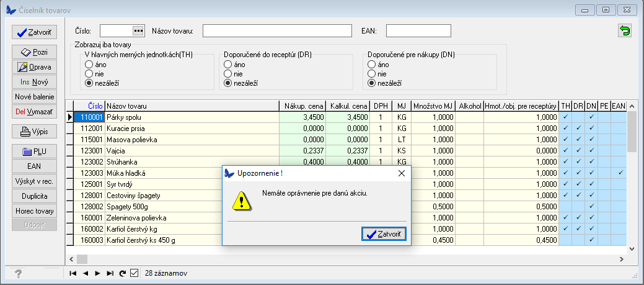644x285 pixels.
Task: Select 'áno' under Doporučené pre nákupy
Action: 372,65
